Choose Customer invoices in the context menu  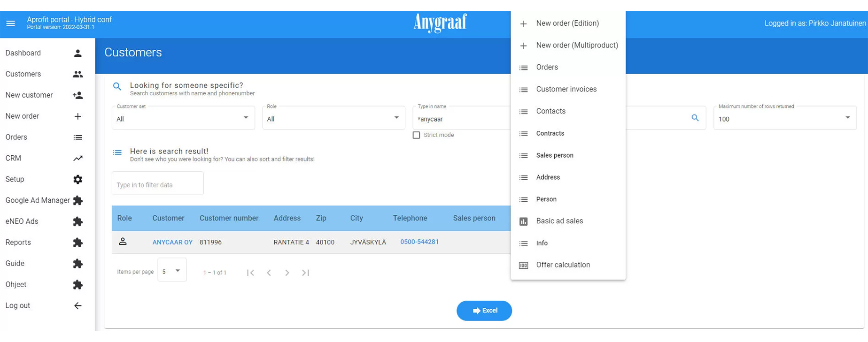tap(566, 89)
